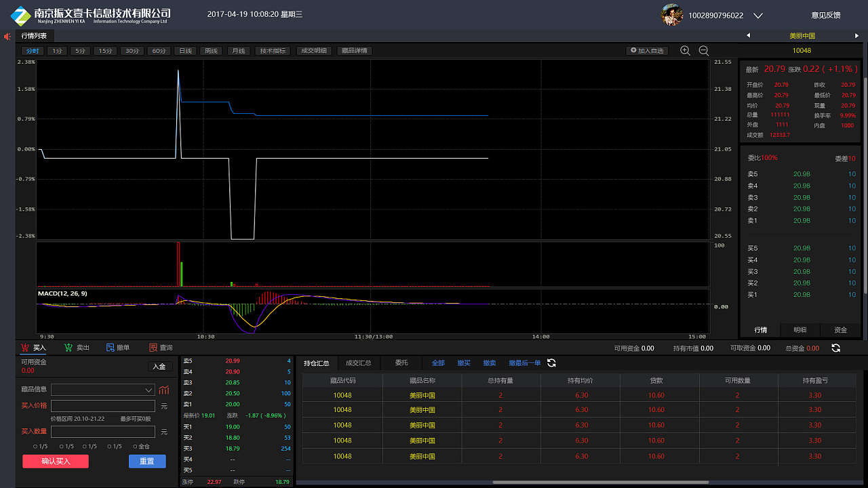This screenshot has height=488, width=868.
Task: Refresh holdings list next to 撤最后一单
Action: (551, 363)
